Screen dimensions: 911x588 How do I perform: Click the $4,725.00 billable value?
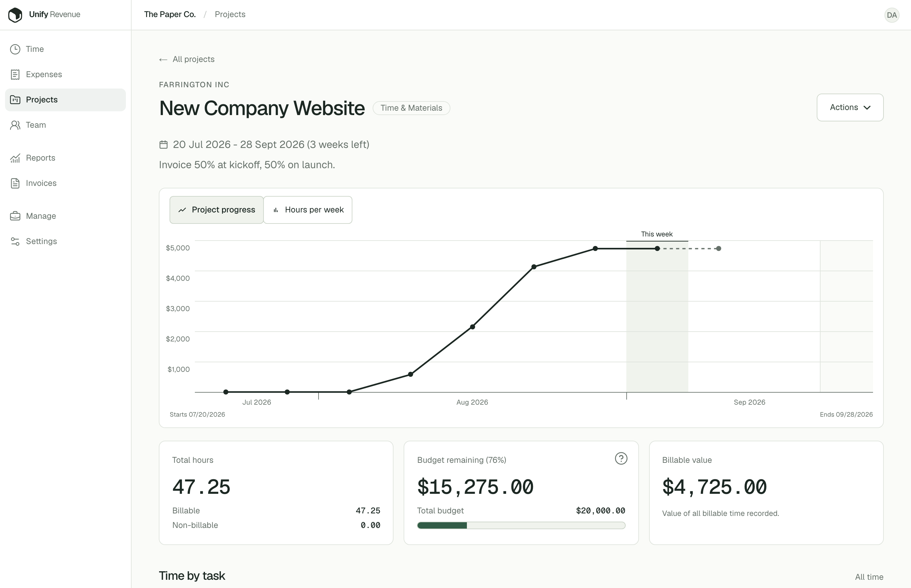pos(714,487)
